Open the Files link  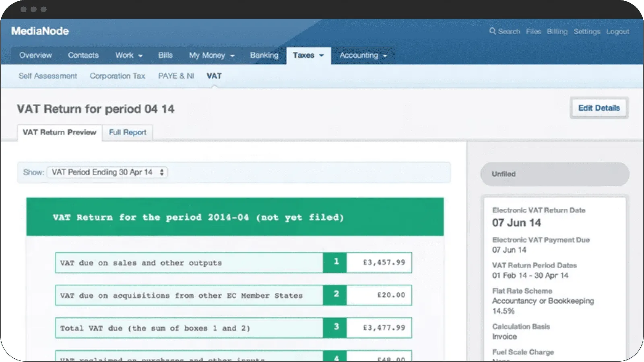(x=533, y=31)
